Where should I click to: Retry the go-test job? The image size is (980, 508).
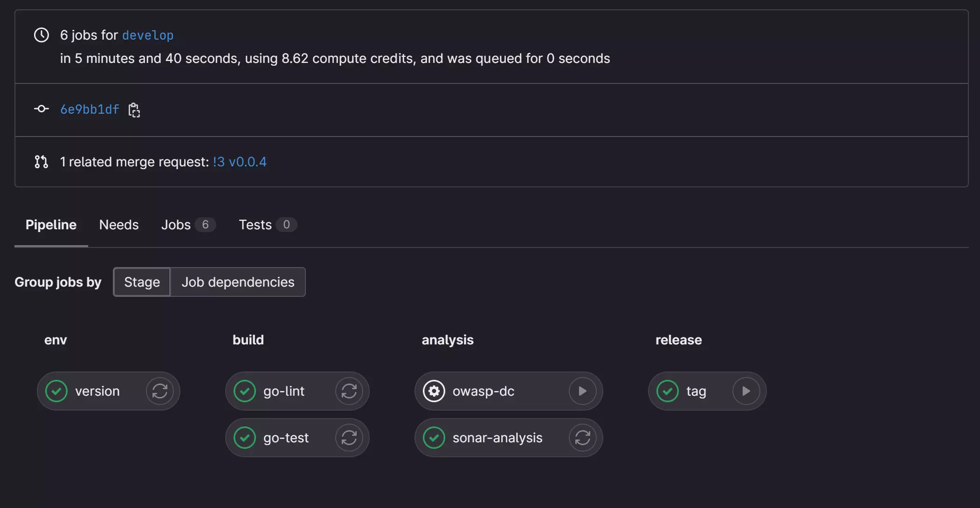pos(349,438)
